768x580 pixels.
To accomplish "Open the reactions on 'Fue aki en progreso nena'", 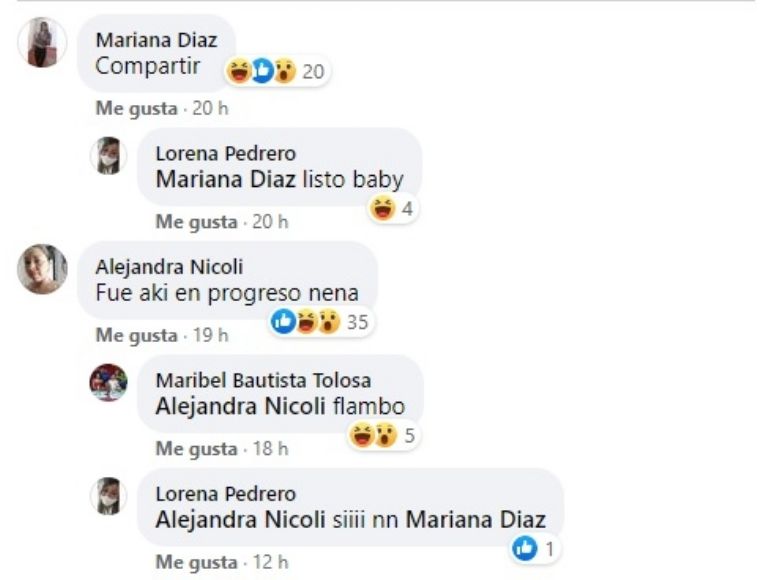I will point(321,322).
